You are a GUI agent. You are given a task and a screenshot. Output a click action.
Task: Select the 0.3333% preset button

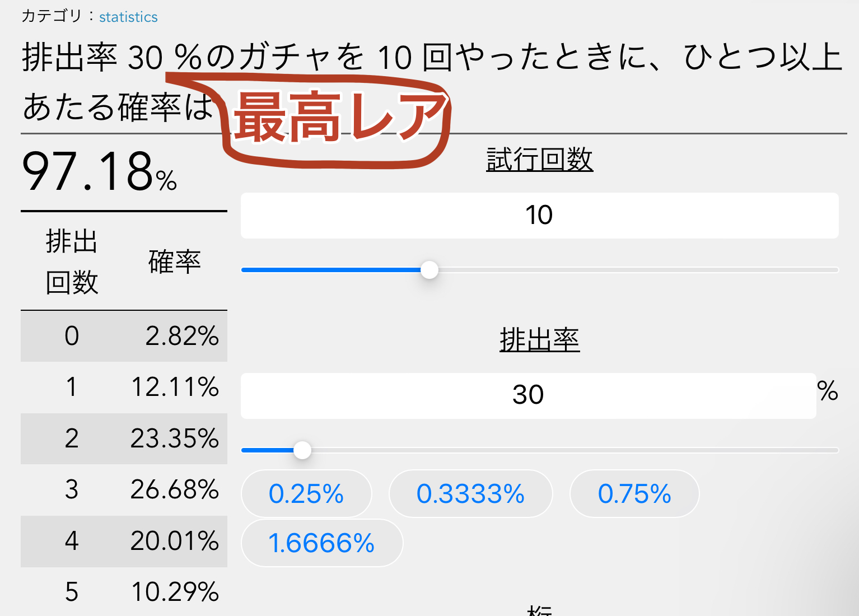(x=470, y=493)
